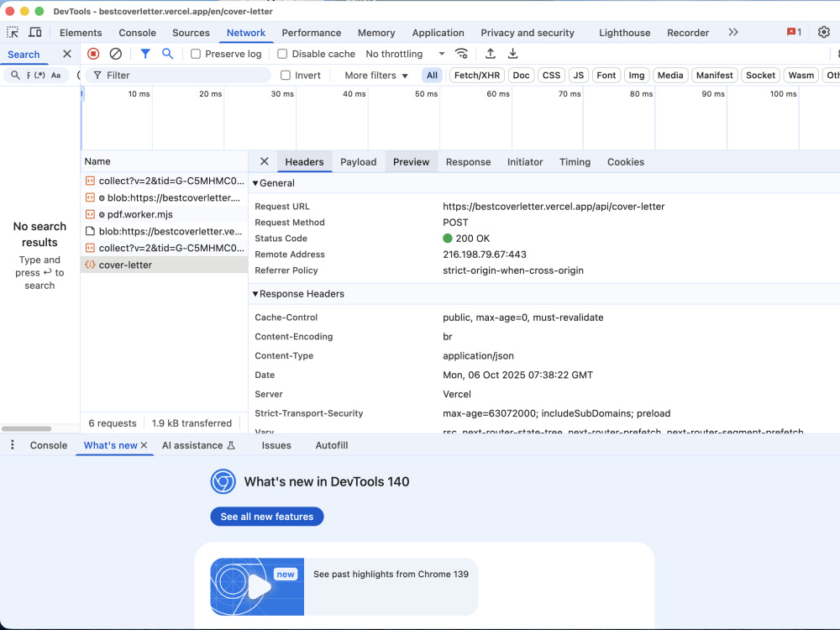
Task: Open DevTools settings gear
Action: [x=824, y=32]
